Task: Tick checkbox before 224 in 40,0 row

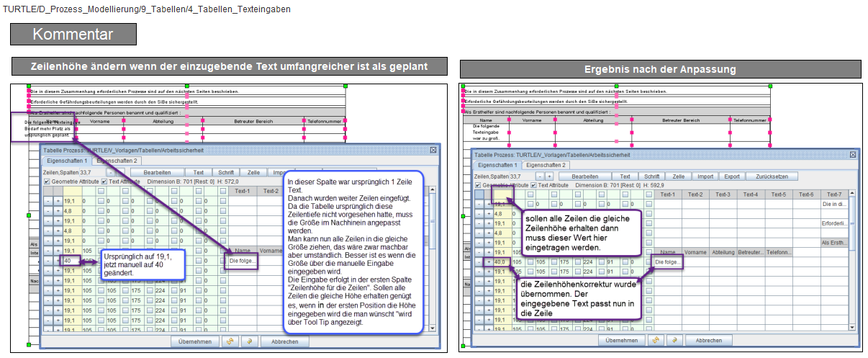Action: pos(578,262)
